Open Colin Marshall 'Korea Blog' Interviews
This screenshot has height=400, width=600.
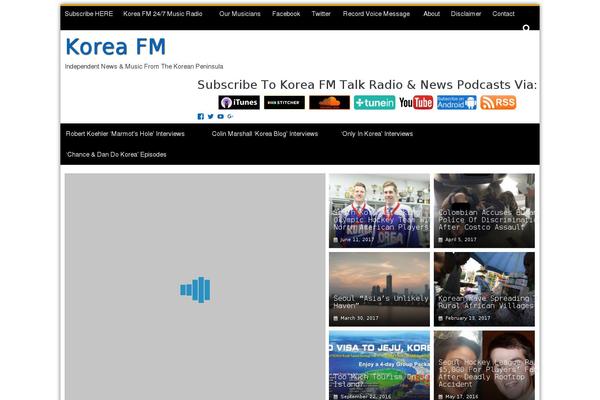265,134
